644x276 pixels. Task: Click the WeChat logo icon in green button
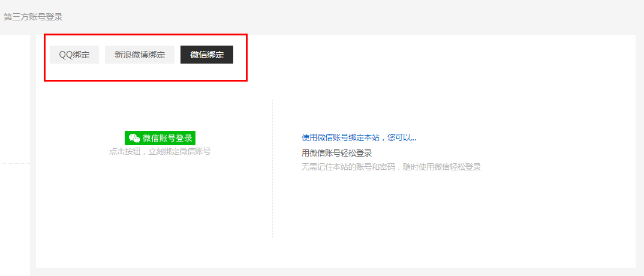coord(134,138)
